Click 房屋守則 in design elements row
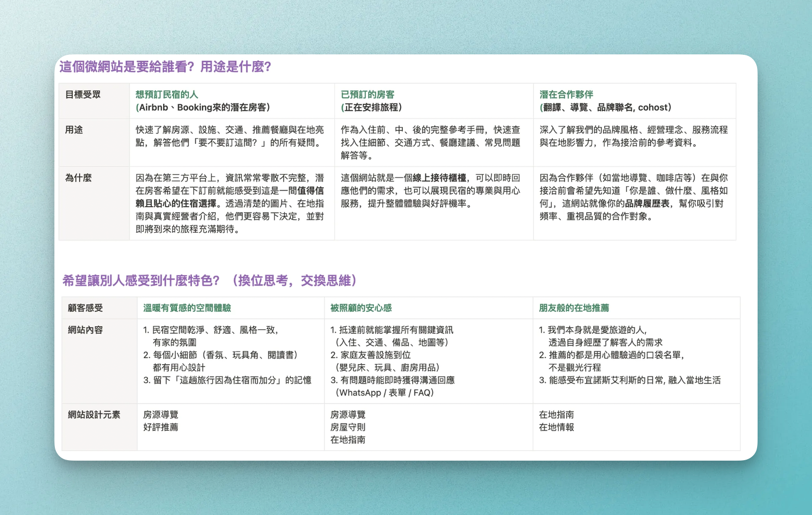The height and width of the screenshot is (515, 812). coord(348,427)
